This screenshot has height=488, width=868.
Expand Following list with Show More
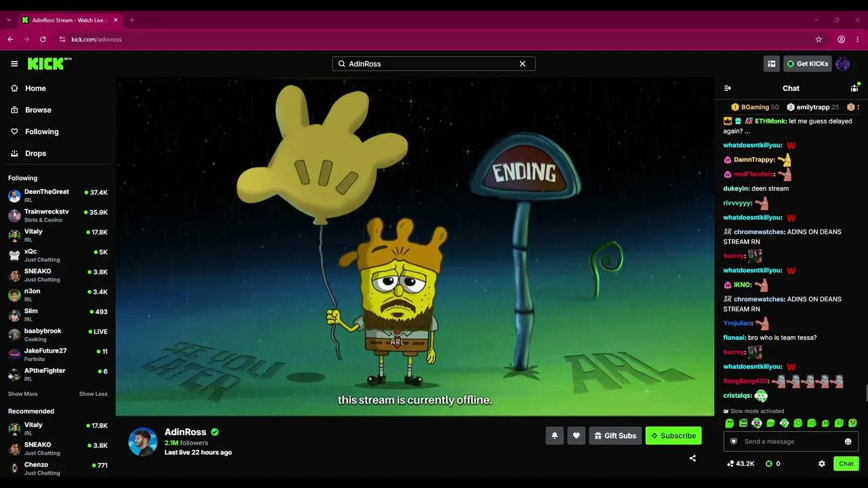[23, 394]
